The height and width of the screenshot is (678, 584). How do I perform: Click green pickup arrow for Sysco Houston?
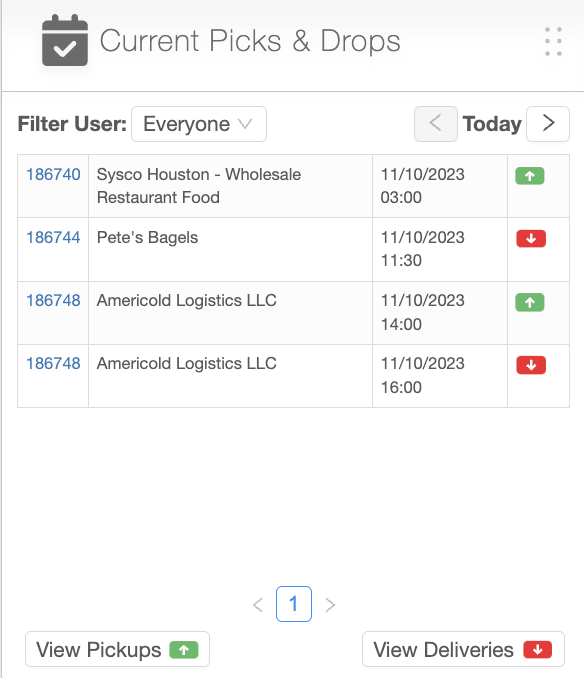[x=530, y=176]
